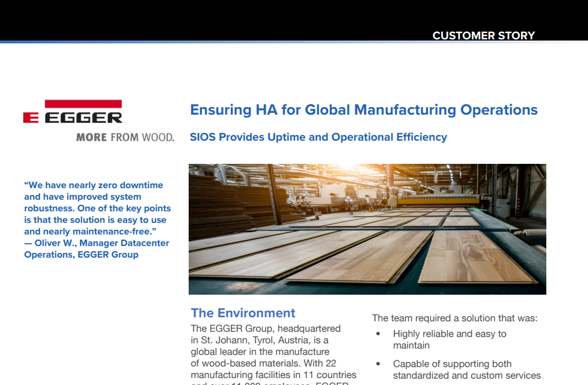
Task: Select the line 'and have improved system'
Action: point(83,197)
